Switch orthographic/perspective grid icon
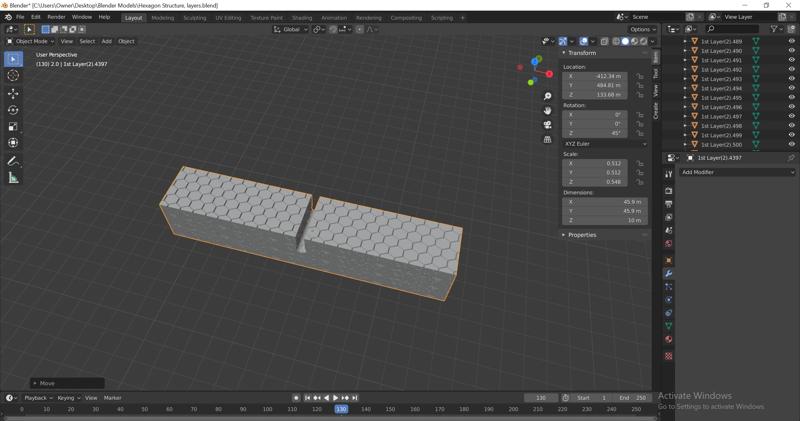 click(547, 139)
